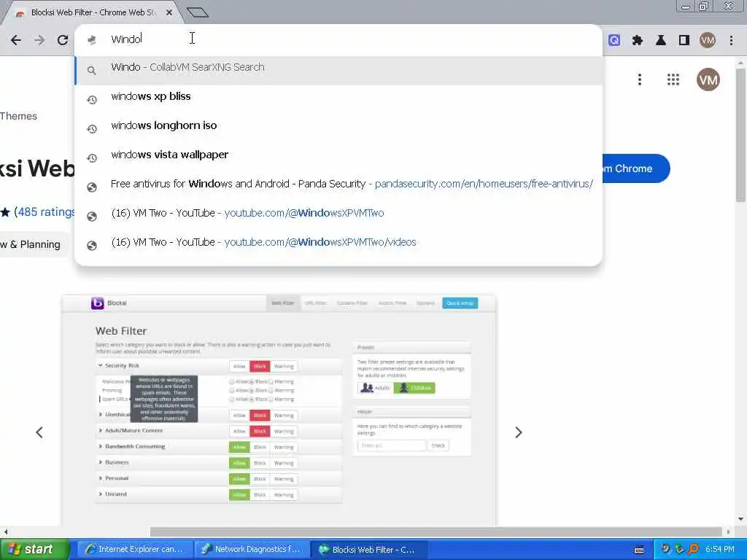
Task: Click the search magnifier icon beside 'Windo'
Action: pos(92,71)
